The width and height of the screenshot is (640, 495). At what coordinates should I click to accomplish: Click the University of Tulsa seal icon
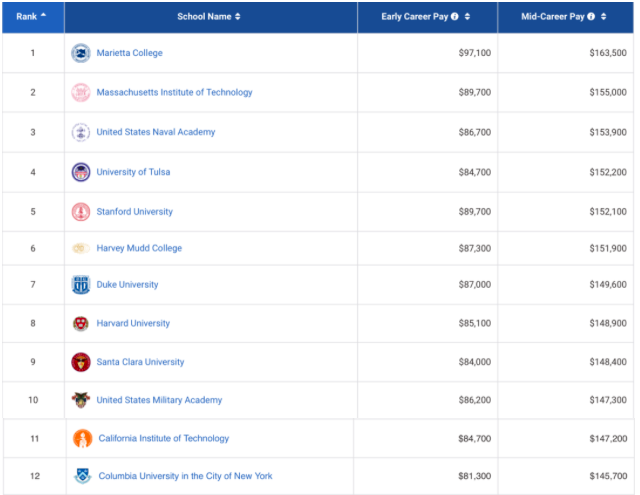(x=81, y=172)
